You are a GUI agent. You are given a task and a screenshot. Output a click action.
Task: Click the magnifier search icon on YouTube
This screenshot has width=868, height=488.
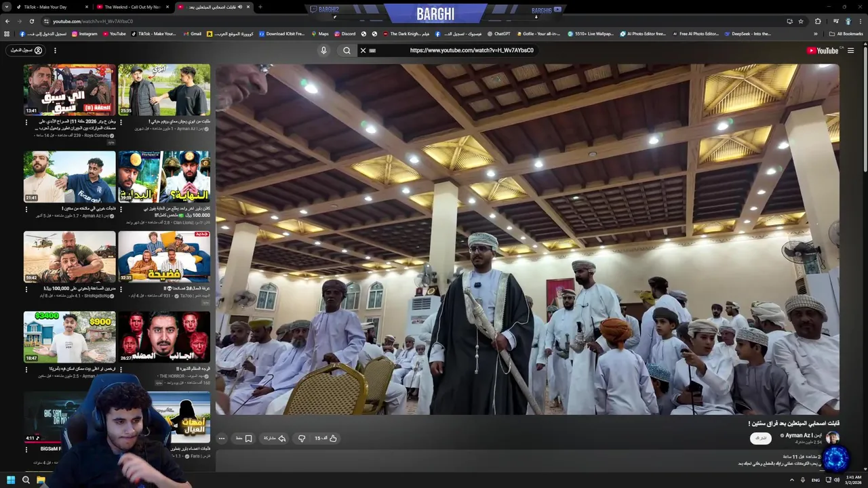pos(347,50)
